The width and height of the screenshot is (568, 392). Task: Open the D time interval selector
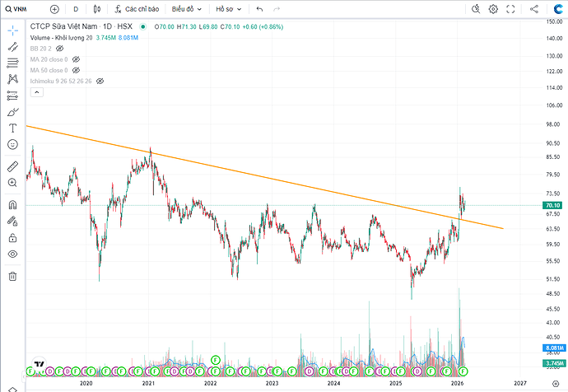pos(76,9)
